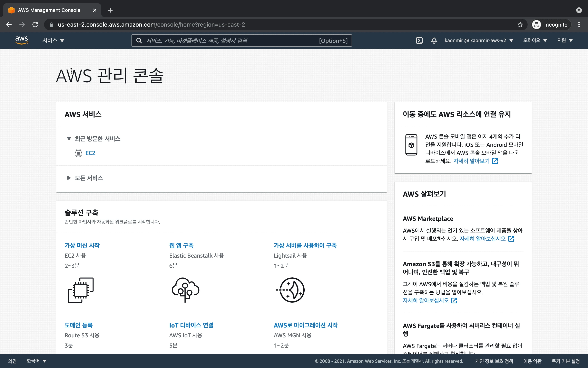The image size is (588, 368).
Task: Click the external link icon in the Amazon S3 backup section
Action: click(454, 301)
